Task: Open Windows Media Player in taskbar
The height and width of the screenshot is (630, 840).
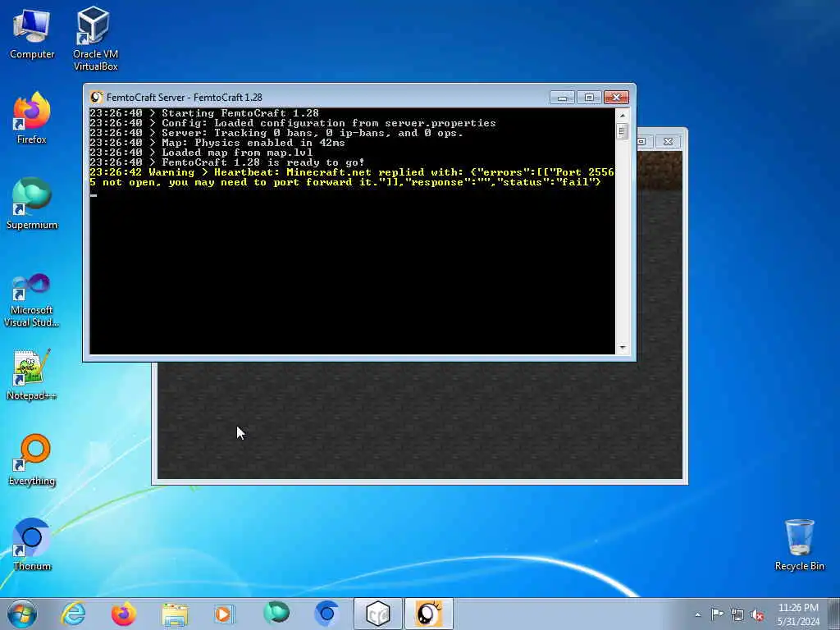Action: (225, 614)
